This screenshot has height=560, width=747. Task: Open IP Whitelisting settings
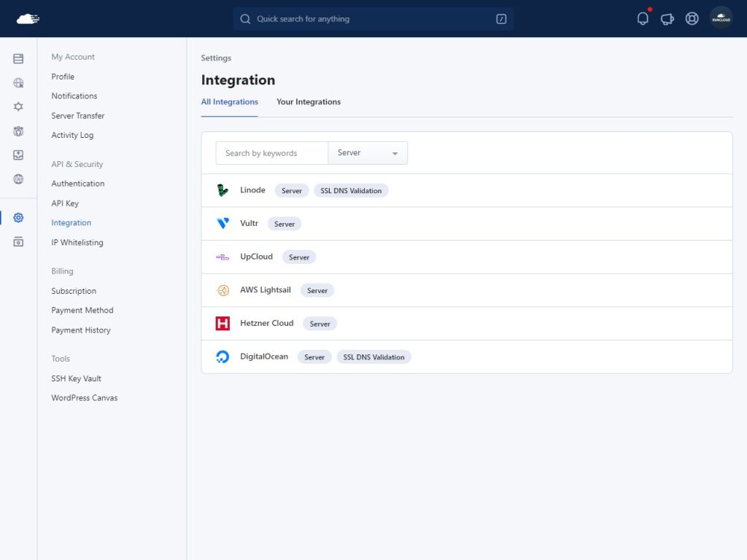(x=77, y=242)
